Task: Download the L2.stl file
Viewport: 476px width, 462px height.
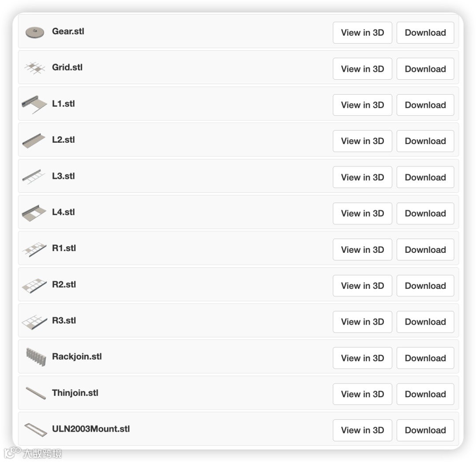Action: click(x=425, y=141)
